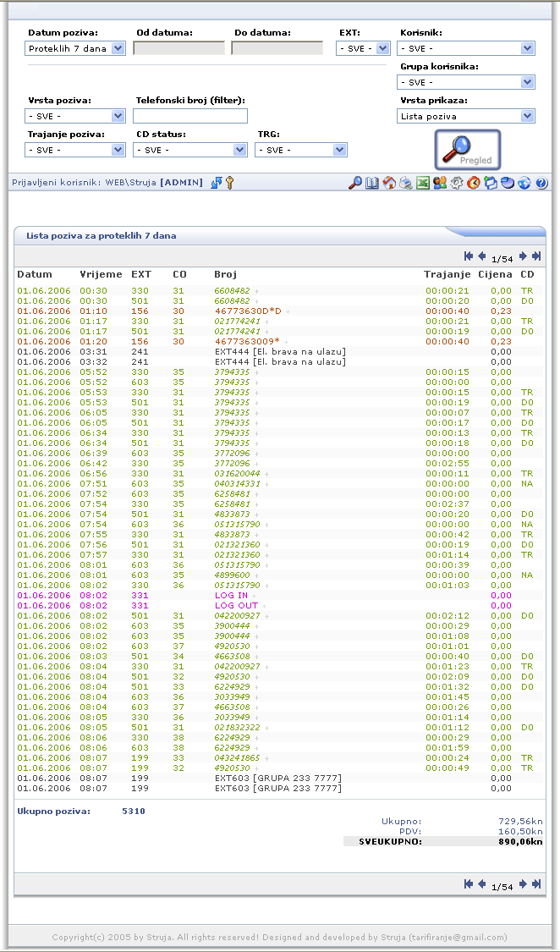Viewport: 560px width, 952px height.
Task: Click the golden key password icon
Action: coord(230,182)
